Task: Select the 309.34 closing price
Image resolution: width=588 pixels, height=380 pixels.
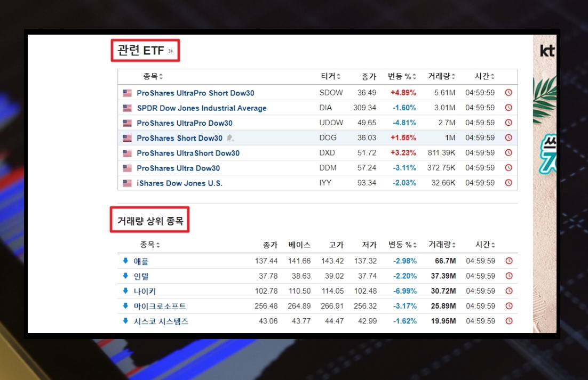Action: pos(364,108)
